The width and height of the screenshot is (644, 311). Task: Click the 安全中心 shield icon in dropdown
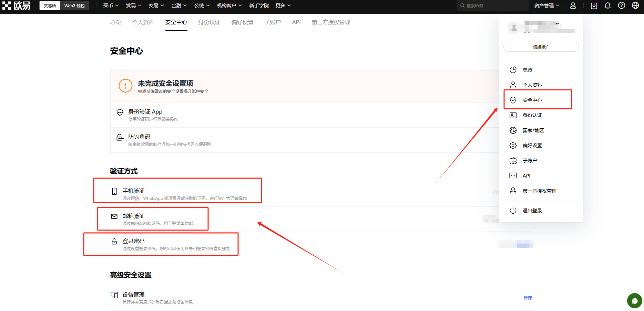click(x=513, y=100)
